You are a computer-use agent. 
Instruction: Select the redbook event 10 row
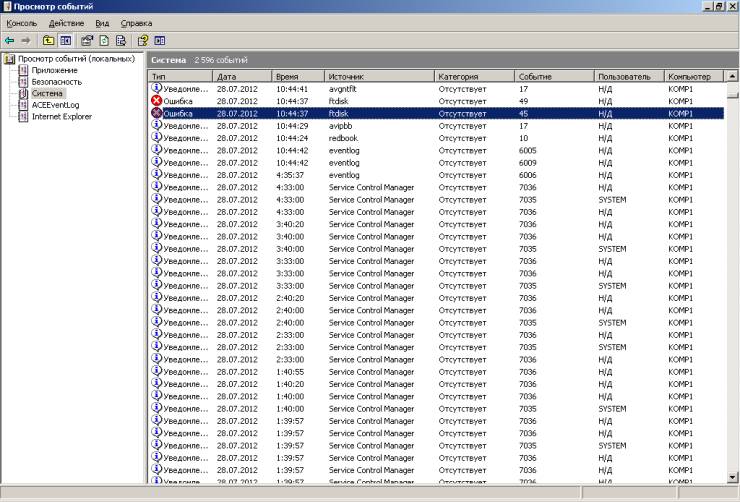(x=436, y=138)
